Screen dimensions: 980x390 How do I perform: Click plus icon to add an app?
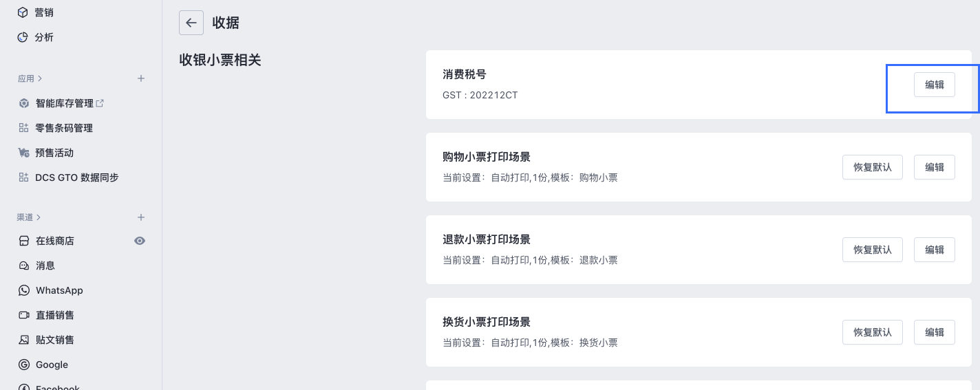click(x=141, y=78)
